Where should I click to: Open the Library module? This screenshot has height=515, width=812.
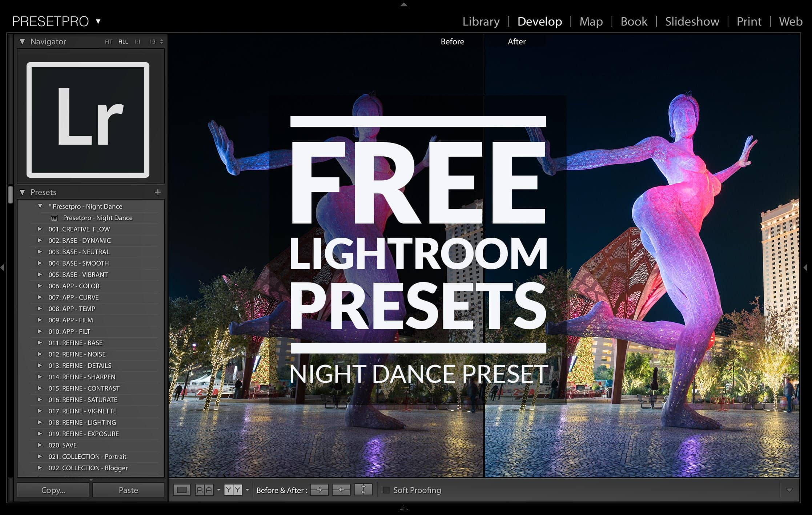[481, 21]
